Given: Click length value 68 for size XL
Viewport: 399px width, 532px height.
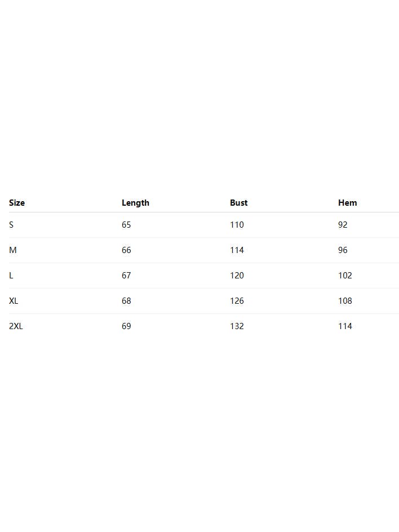Looking at the screenshot, I should pos(126,301).
